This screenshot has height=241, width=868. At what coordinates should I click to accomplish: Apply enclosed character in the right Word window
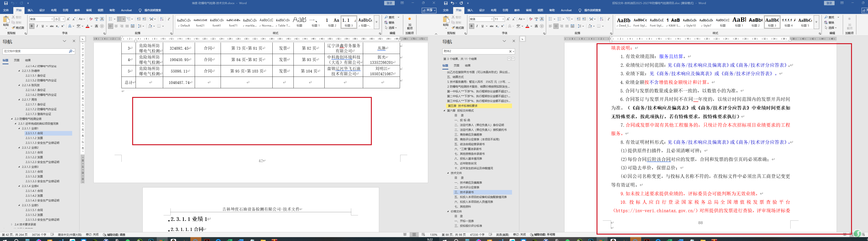pyautogui.click(x=542, y=26)
